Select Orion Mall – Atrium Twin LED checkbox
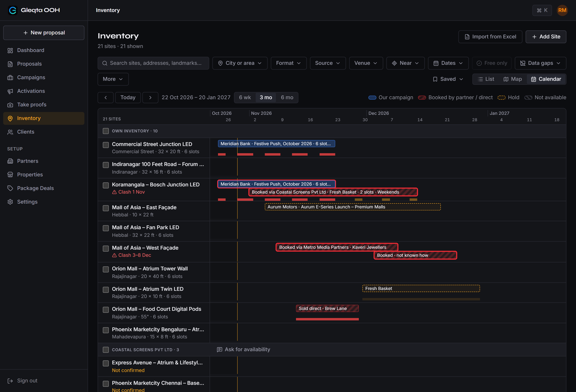Viewport: 576px width, 392px height. coord(106,290)
